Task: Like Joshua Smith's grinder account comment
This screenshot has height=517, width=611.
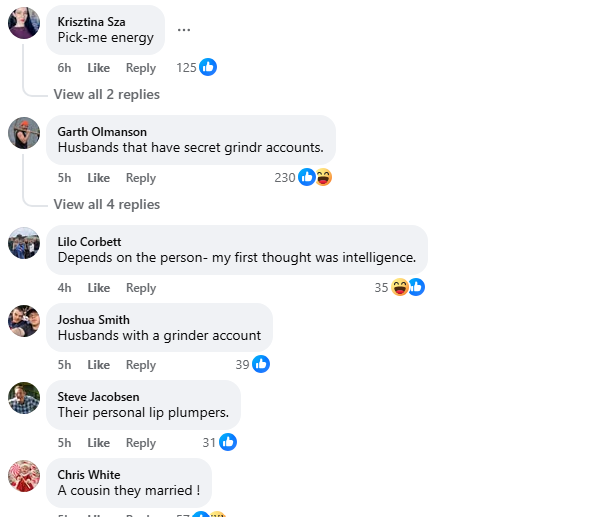Action: [x=98, y=365]
